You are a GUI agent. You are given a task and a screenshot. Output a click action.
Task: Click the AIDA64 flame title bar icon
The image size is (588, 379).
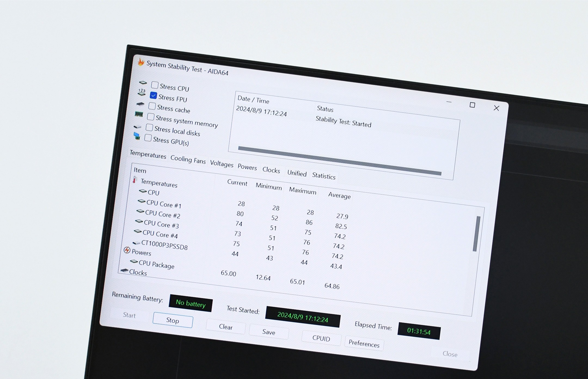pyautogui.click(x=141, y=62)
